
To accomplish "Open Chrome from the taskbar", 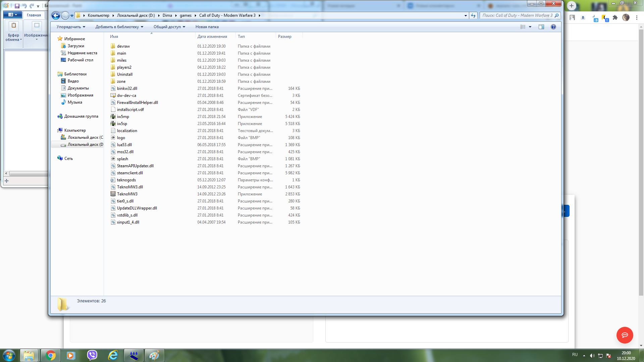I will pos(51,355).
